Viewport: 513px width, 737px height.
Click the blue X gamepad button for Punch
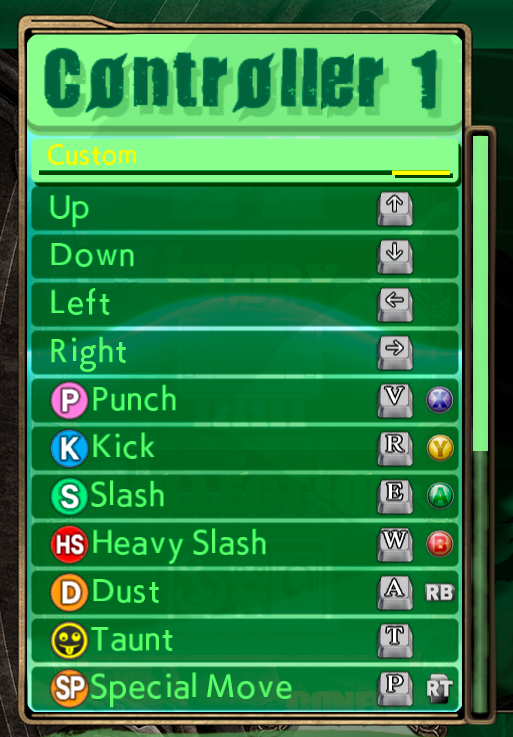pyautogui.click(x=440, y=400)
